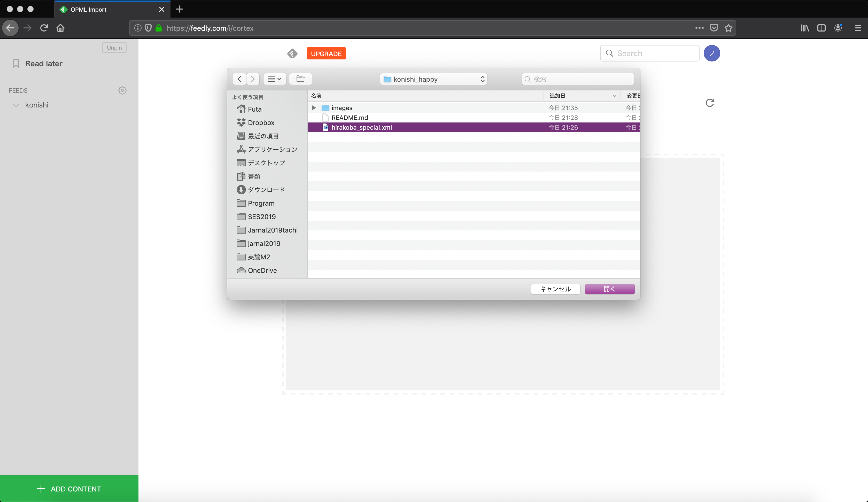Open the feeds settings gear
The image size is (868, 502).
[x=122, y=90]
